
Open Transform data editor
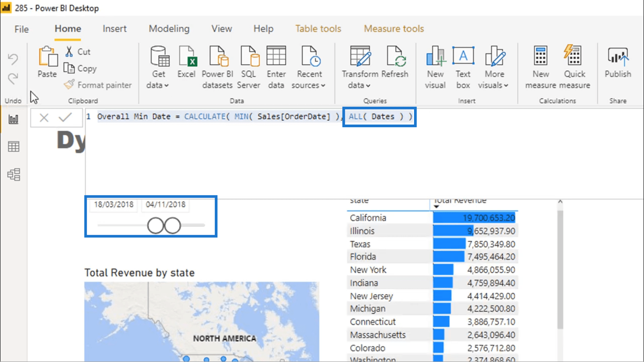click(x=360, y=67)
